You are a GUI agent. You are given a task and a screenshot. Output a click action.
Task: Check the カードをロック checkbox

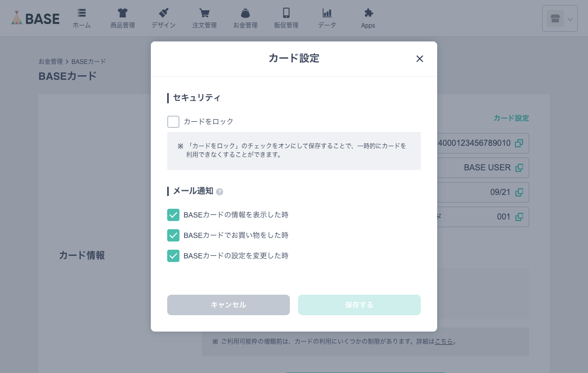point(173,122)
